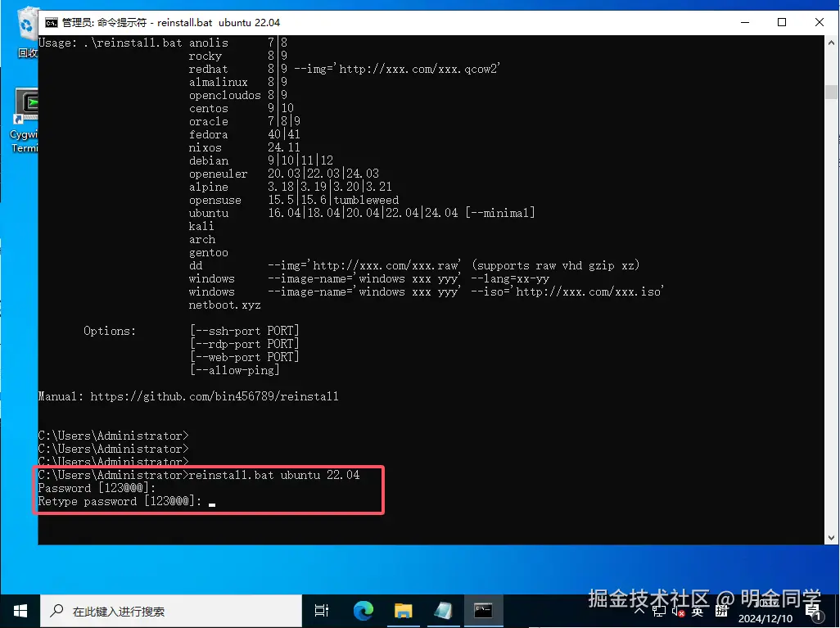Image resolution: width=840 pixels, height=628 pixels.
Task: Click the 'kali' line
Action: tap(201, 226)
